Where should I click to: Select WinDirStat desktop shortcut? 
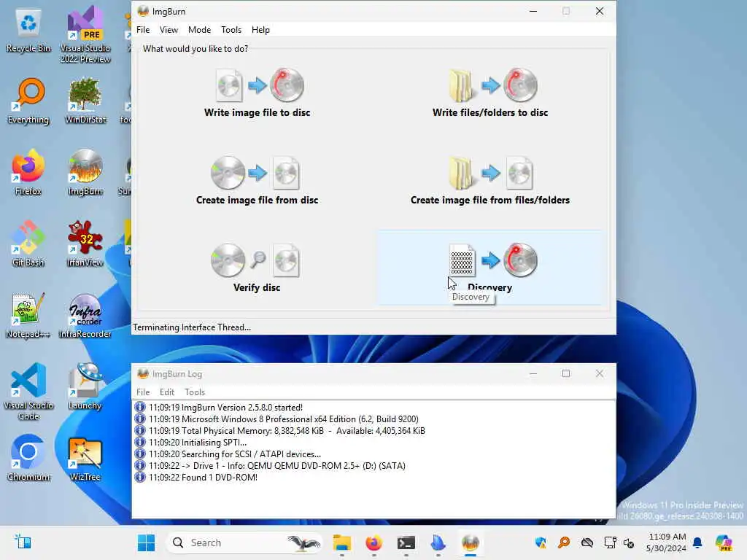click(85, 101)
